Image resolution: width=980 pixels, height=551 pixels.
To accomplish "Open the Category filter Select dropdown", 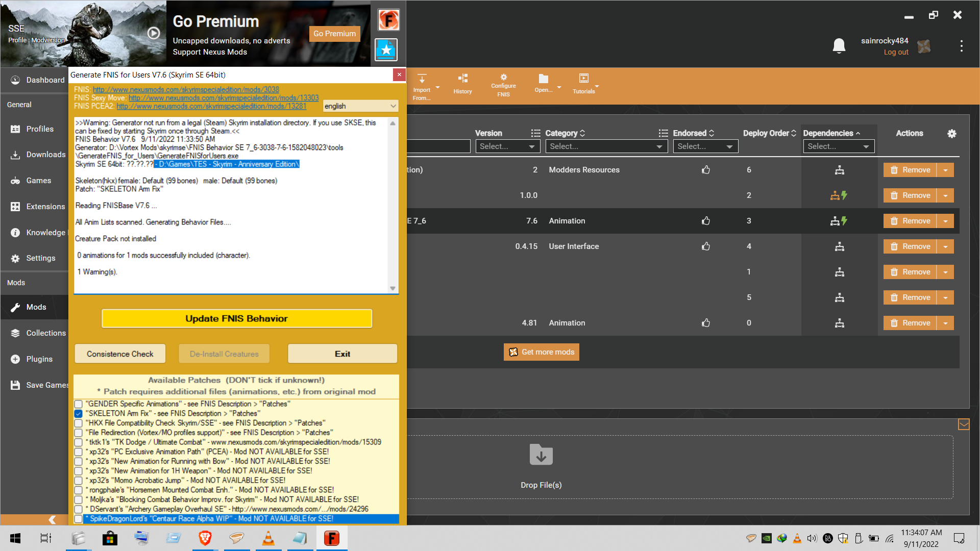I will click(607, 146).
